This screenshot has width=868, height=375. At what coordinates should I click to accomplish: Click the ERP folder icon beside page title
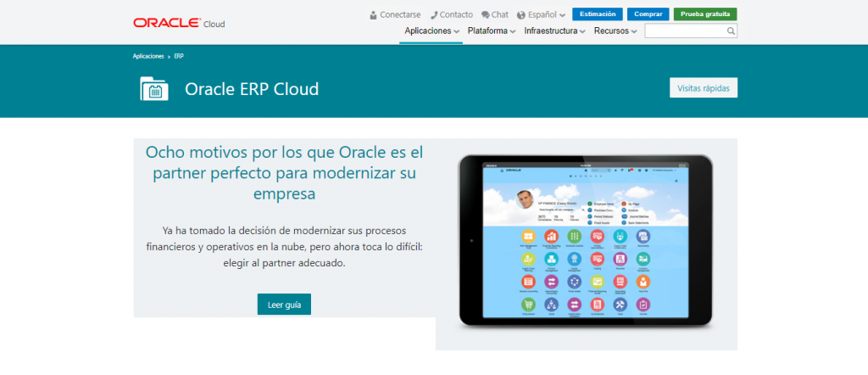(x=154, y=88)
